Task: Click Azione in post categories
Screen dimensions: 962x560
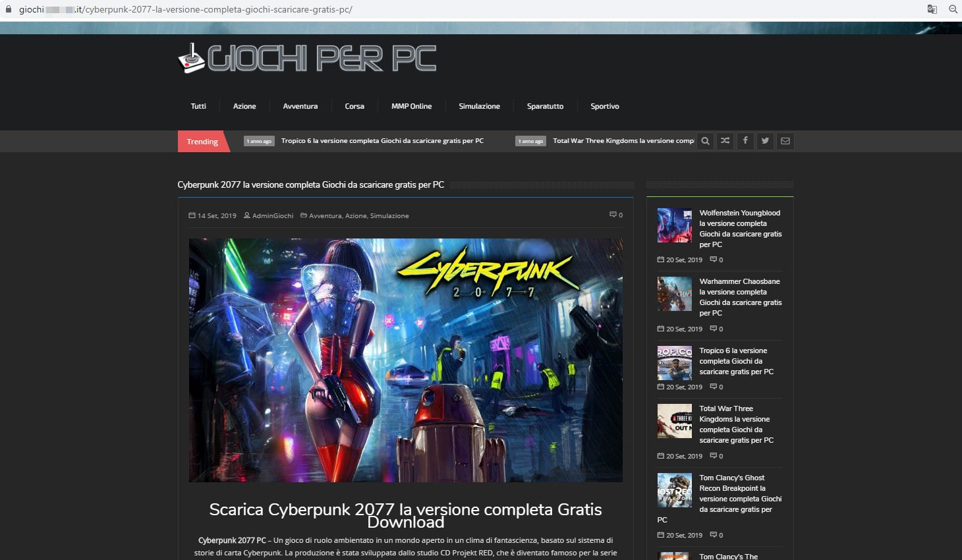Action: (x=356, y=215)
